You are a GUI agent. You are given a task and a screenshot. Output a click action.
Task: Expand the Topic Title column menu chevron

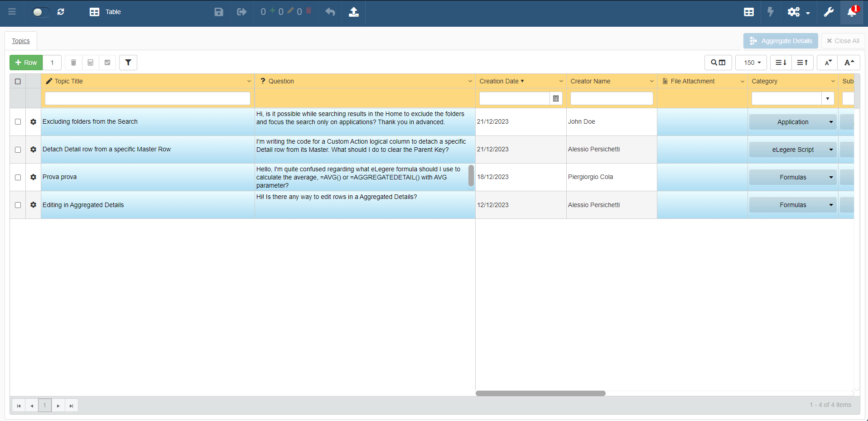pyautogui.click(x=249, y=82)
